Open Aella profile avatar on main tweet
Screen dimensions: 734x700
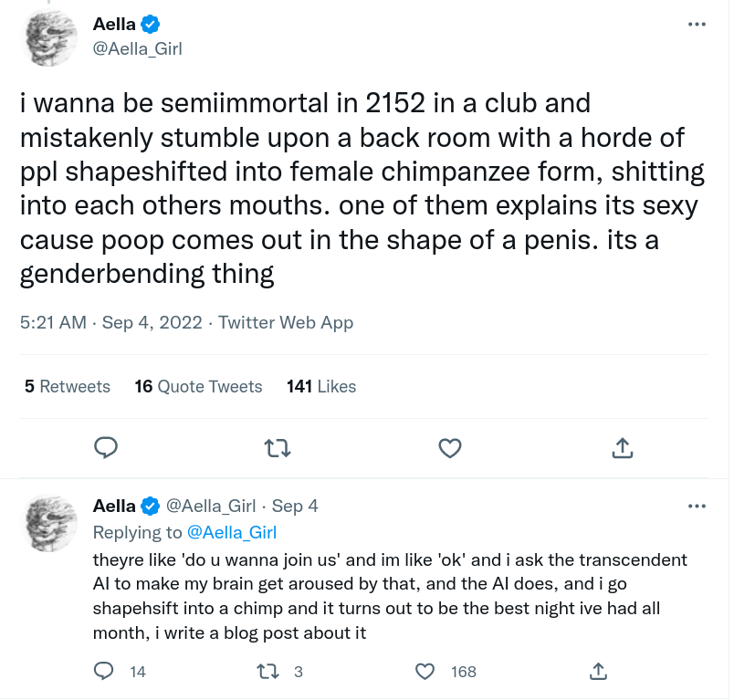click(x=50, y=38)
